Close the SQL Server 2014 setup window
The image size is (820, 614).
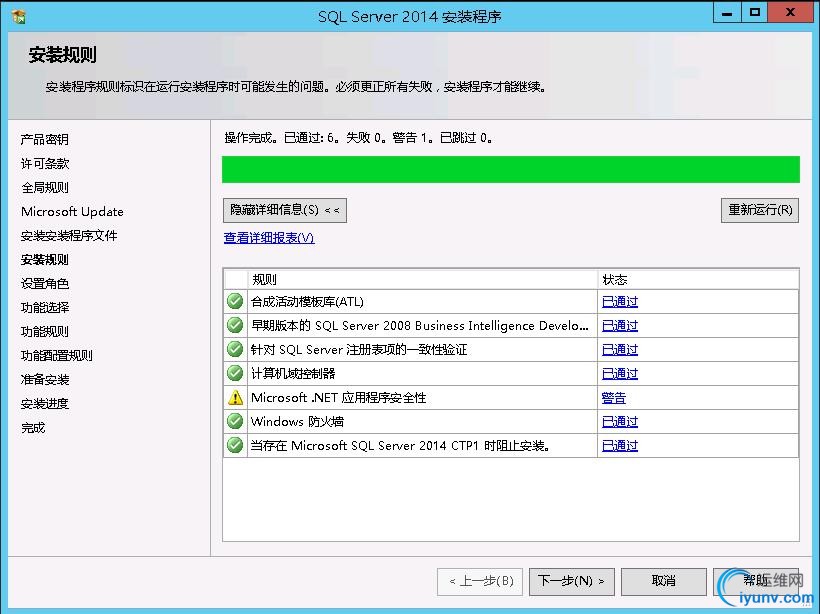(x=790, y=13)
